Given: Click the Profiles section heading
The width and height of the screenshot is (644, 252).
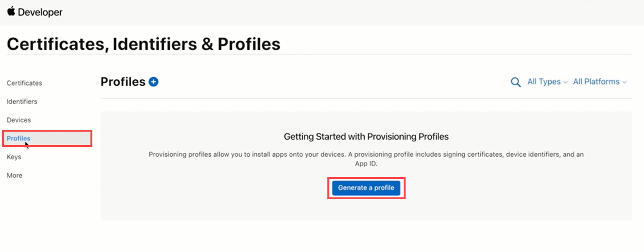Looking at the screenshot, I should [123, 82].
